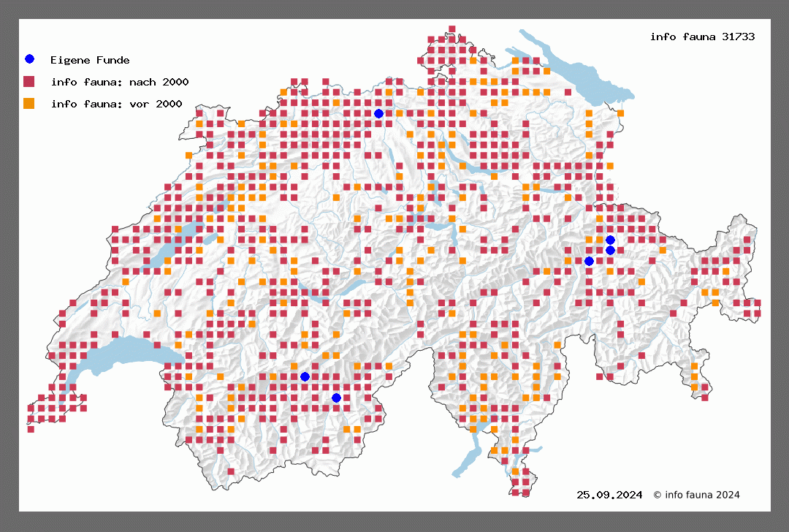This screenshot has height=532, width=789.
Task: Click the left blue dot in the southwest
Action: click(305, 376)
